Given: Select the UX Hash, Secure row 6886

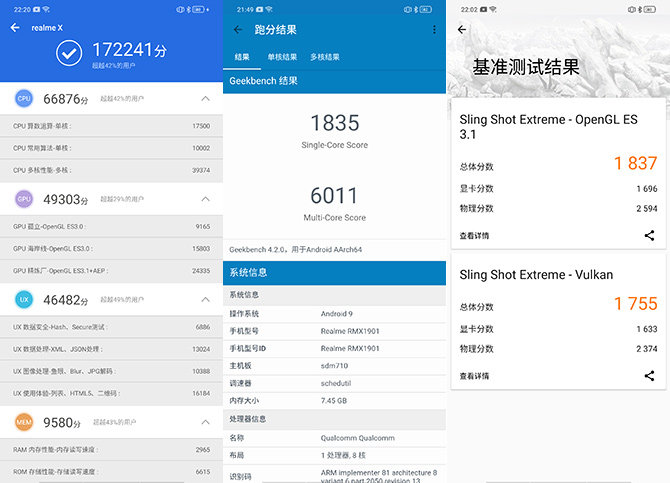Looking at the screenshot, I should pos(111,327).
